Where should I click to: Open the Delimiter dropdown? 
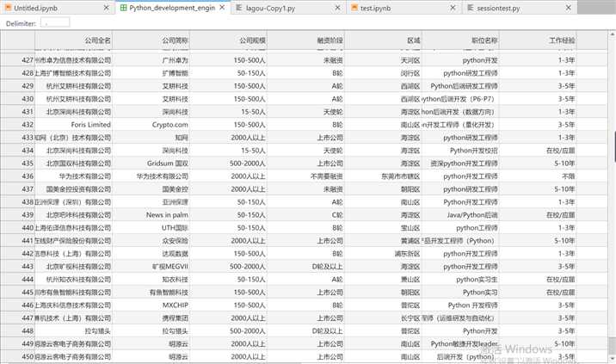[55, 22]
